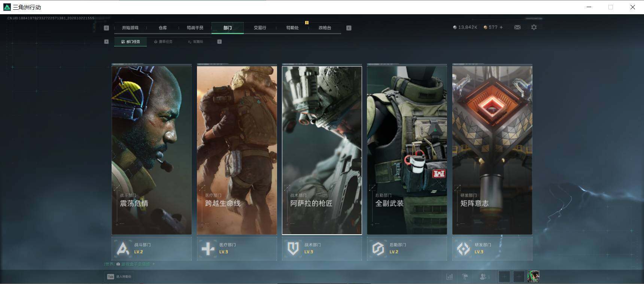Select the 矩阵意志 research department card
This screenshot has width=644, height=284.
point(492,150)
